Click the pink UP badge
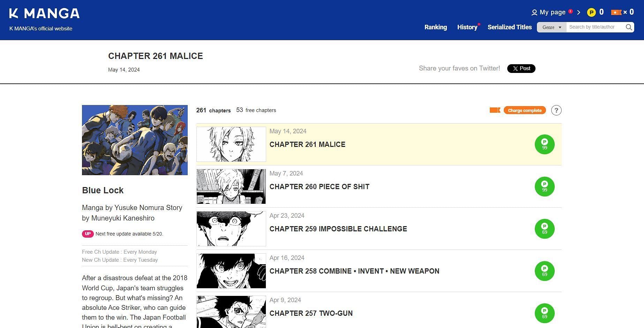Image resolution: width=644 pixels, height=328 pixels. click(x=88, y=234)
